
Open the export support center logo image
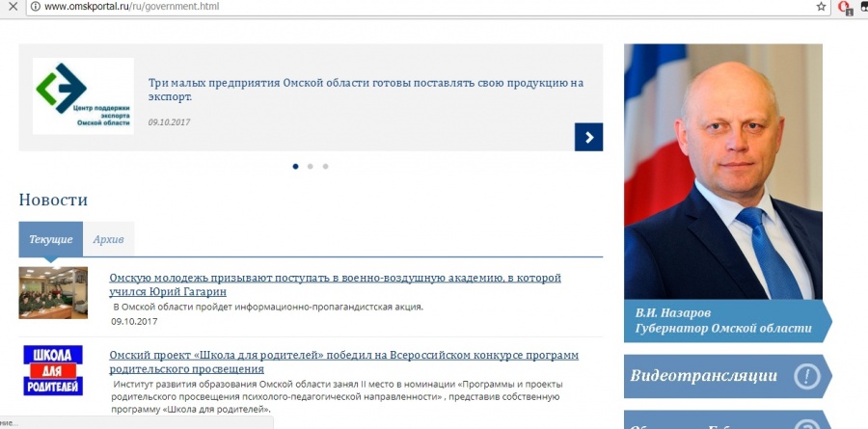tap(83, 95)
